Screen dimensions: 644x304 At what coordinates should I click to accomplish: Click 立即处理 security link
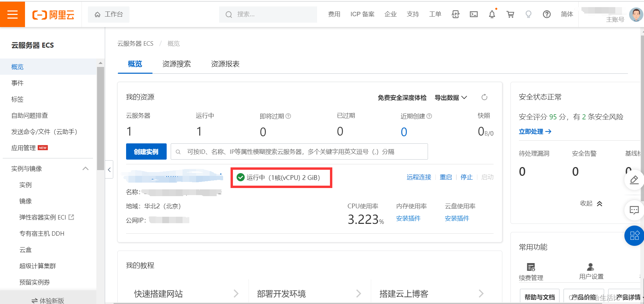click(x=535, y=132)
